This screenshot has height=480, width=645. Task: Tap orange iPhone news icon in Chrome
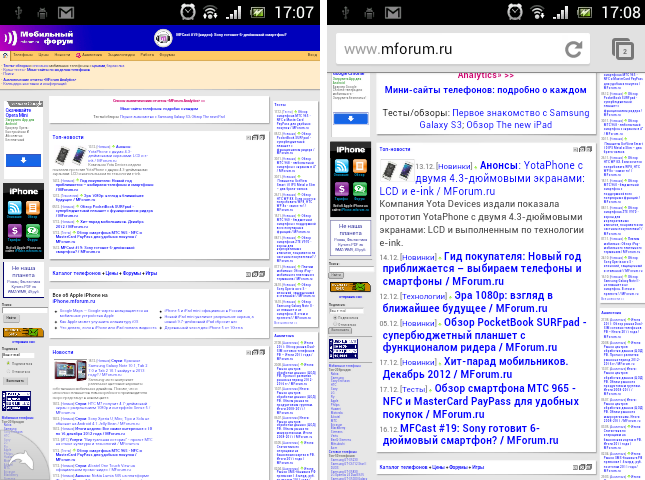pos(360,166)
